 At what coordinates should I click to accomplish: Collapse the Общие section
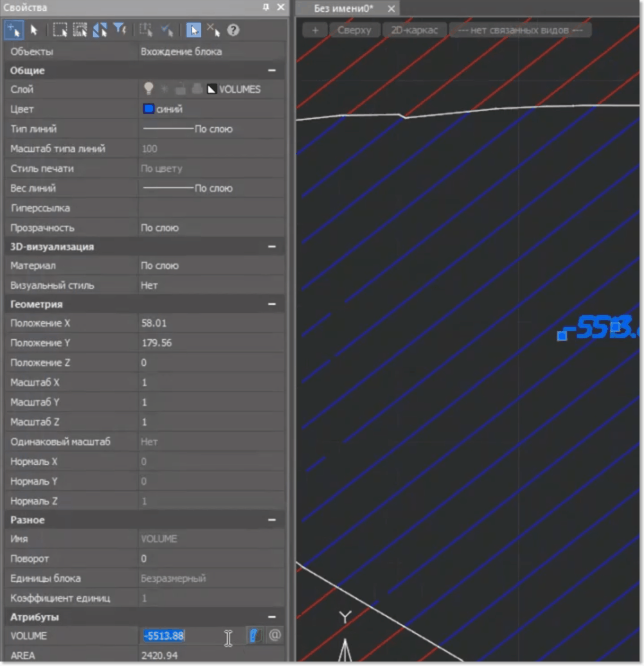[272, 70]
